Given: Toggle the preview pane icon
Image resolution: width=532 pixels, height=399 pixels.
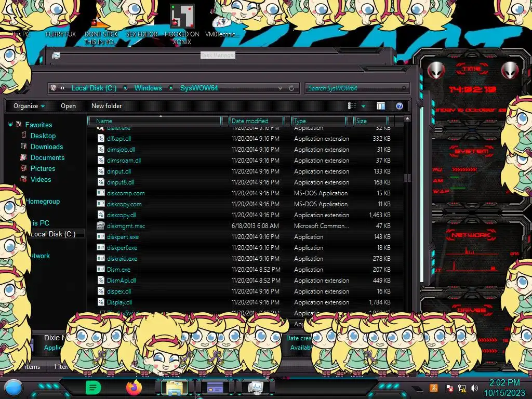Looking at the screenshot, I should pyautogui.click(x=381, y=106).
